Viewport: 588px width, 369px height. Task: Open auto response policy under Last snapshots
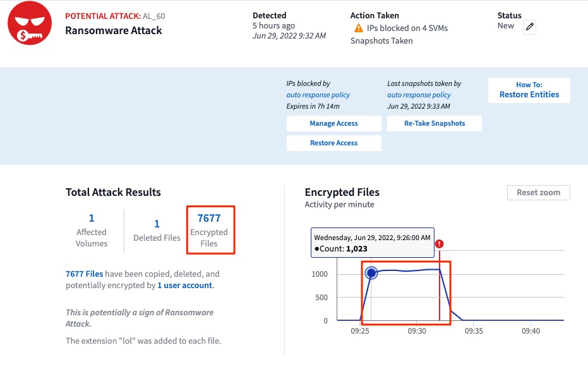point(419,95)
